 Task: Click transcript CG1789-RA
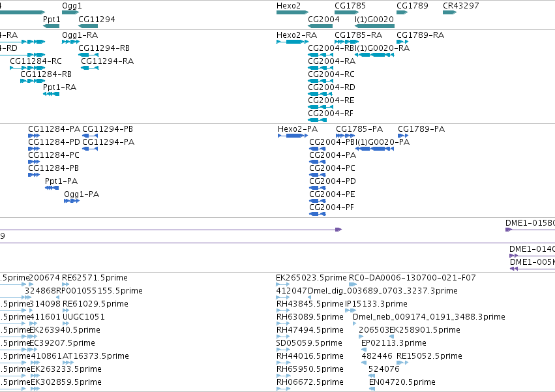(402, 42)
